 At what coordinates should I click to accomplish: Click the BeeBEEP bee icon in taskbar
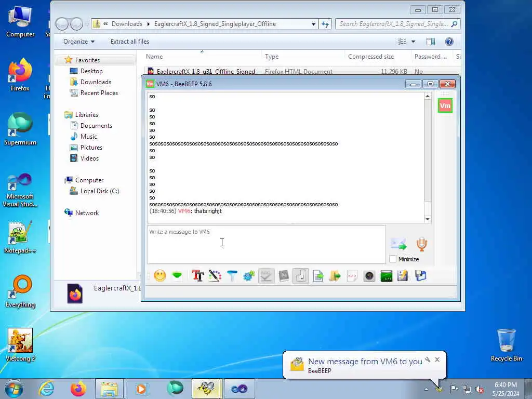click(x=206, y=389)
